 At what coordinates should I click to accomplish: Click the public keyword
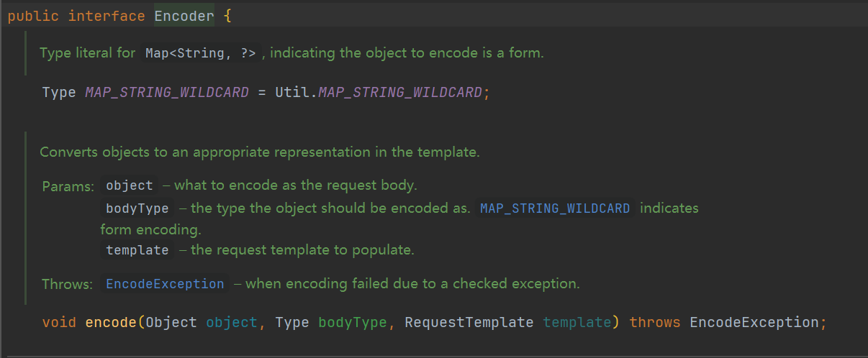33,16
